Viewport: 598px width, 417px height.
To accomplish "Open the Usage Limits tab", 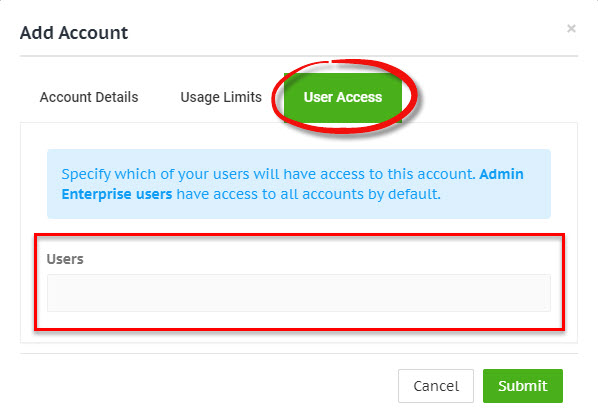I will (x=221, y=97).
